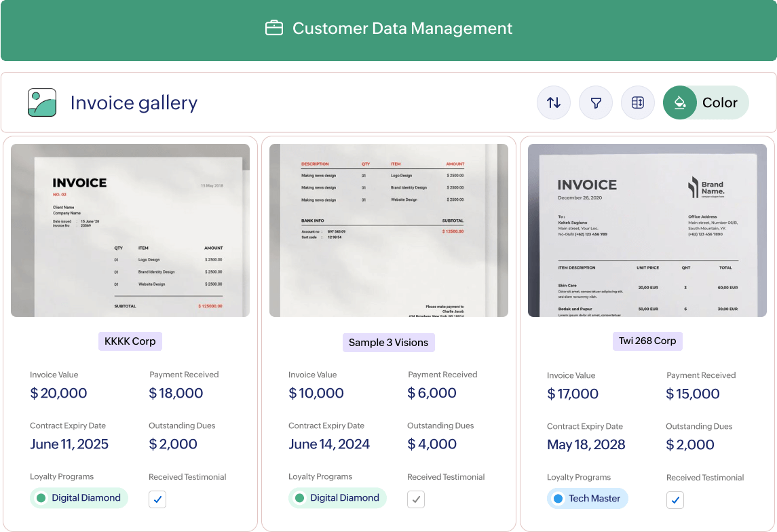Screen dimensions: 777x532
Task: Toggle KKKK Corp Received Testimonial checkbox
Action: click(x=157, y=499)
